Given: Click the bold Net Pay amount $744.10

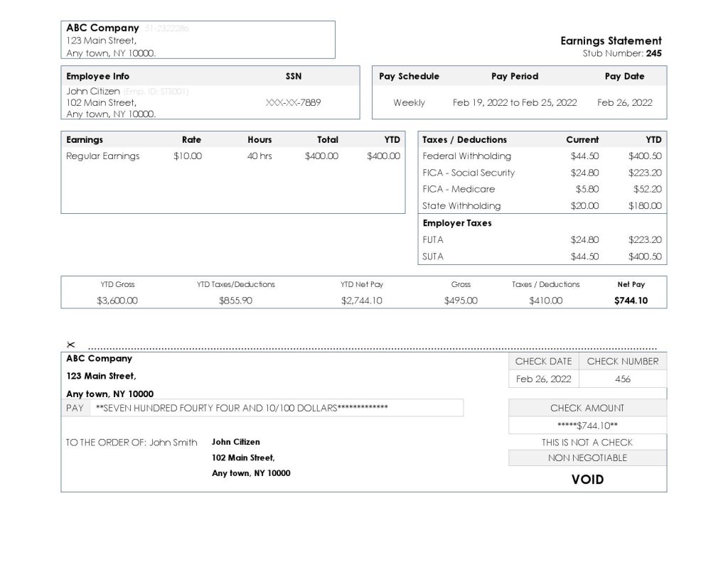Looking at the screenshot, I should [631, 301].
